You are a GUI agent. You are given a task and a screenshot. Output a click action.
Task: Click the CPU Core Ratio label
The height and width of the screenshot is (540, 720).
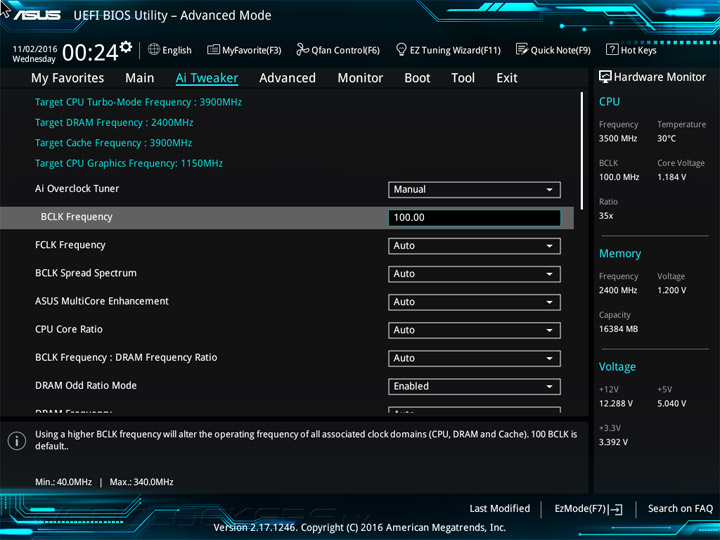click(x=69, y=329)
